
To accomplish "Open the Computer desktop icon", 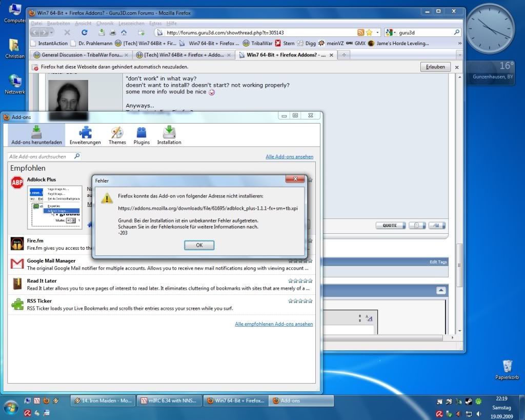I will [x=15, y=13].
